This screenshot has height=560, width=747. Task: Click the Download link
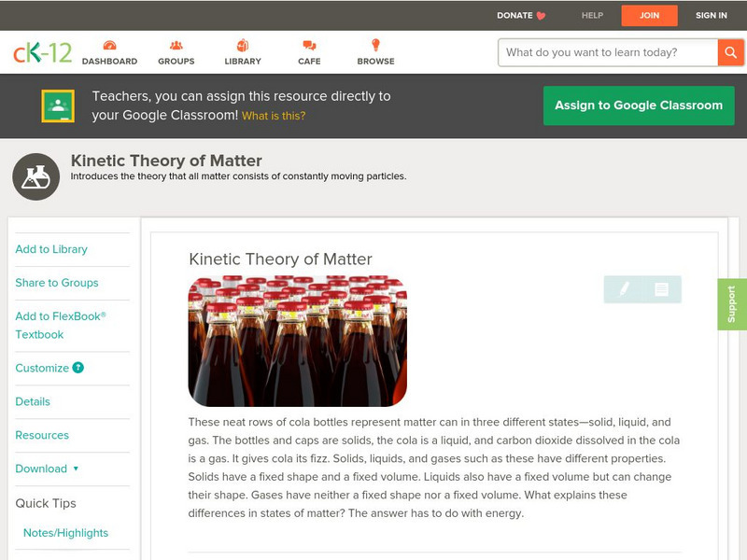coord(41,469)
